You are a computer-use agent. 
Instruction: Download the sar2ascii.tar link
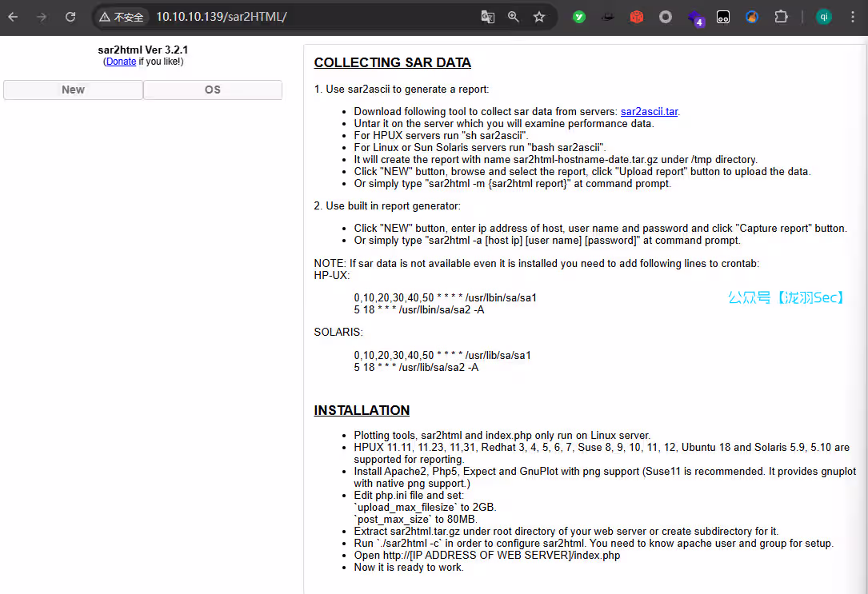click(650, 112)
